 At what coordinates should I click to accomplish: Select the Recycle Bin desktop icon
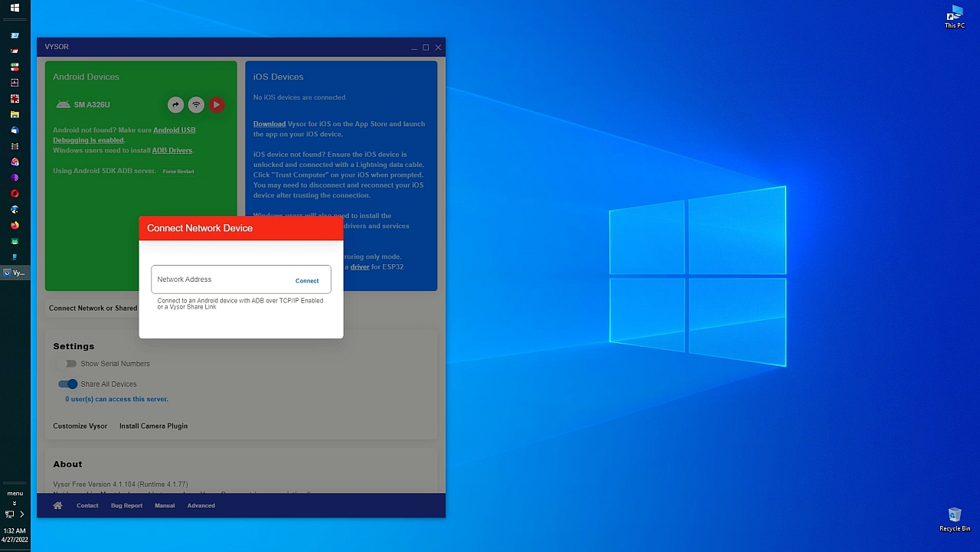pyautogui.click(x=955, y=520)
